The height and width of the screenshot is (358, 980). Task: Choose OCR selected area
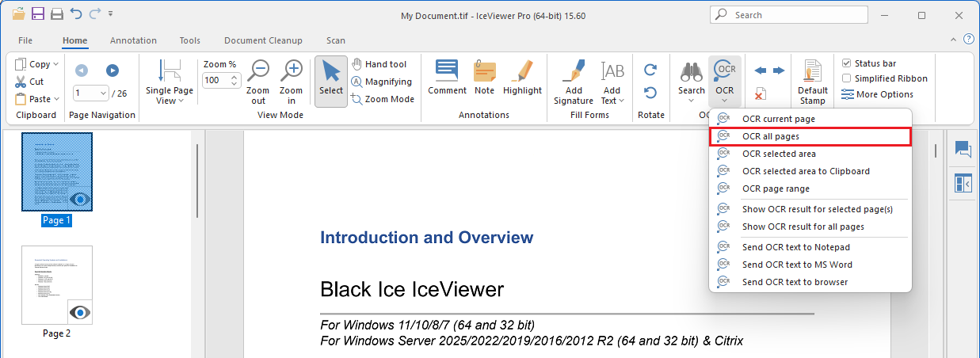[x=810, y=154]
